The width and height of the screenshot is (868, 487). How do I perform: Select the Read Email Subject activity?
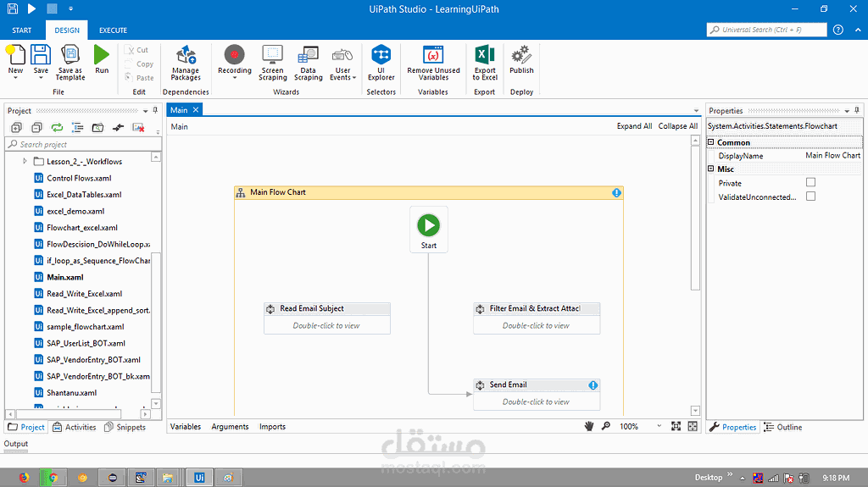click(327, 318)
